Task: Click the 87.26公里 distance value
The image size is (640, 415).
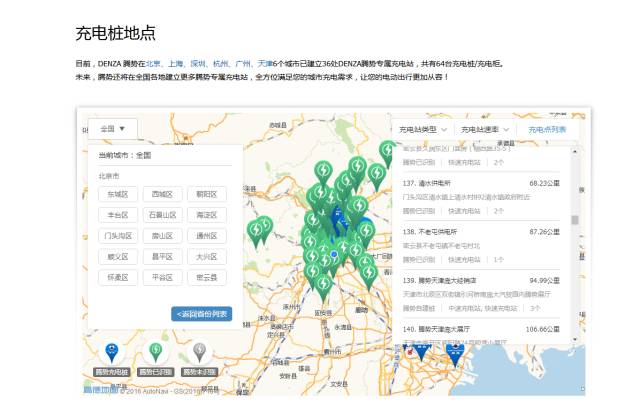Action: (544, 232)
